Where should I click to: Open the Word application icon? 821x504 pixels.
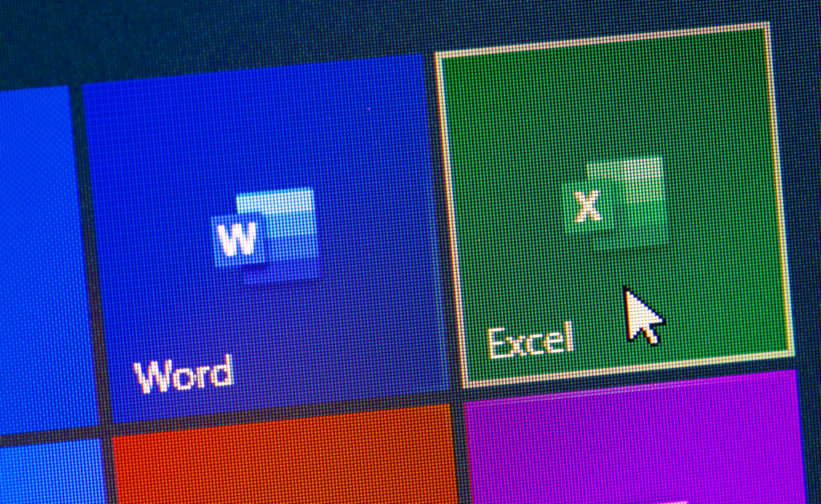tap(265, 236)
